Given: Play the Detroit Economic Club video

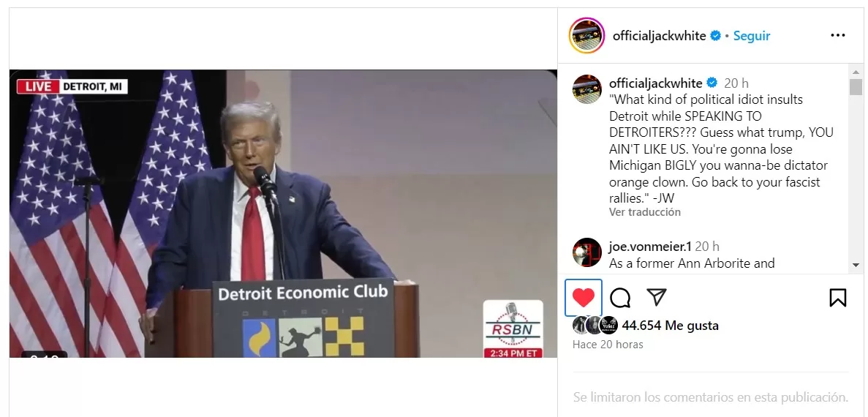Looking at the screenshot, I should pos(283,213).
